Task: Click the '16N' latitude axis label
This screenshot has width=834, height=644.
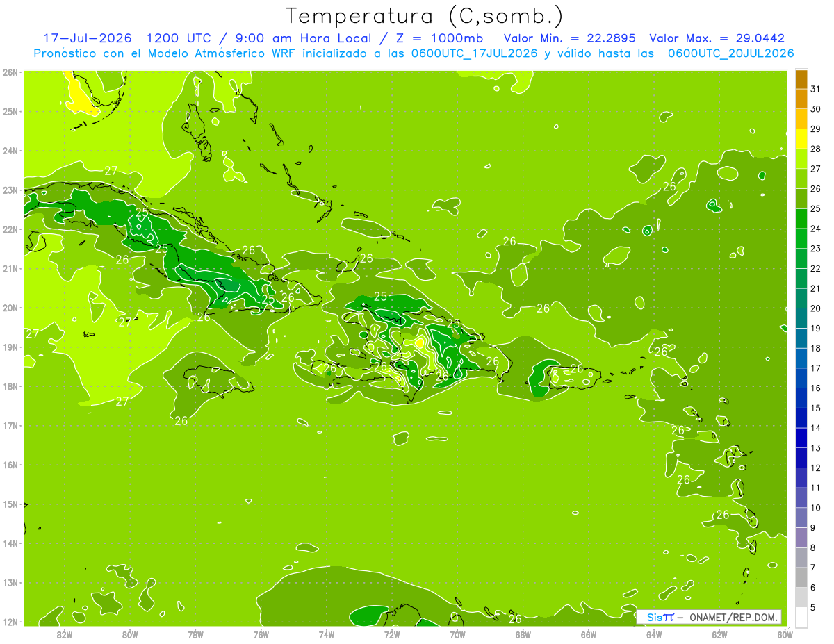Action: point(10,465)
